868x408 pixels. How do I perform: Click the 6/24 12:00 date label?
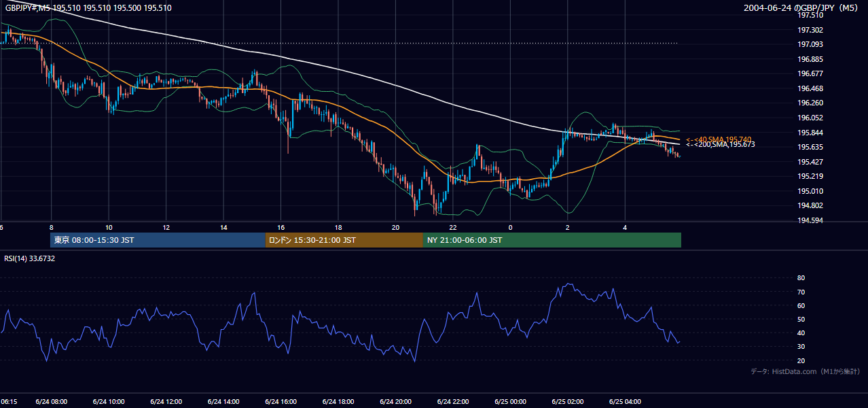click(x=166, y=401)
